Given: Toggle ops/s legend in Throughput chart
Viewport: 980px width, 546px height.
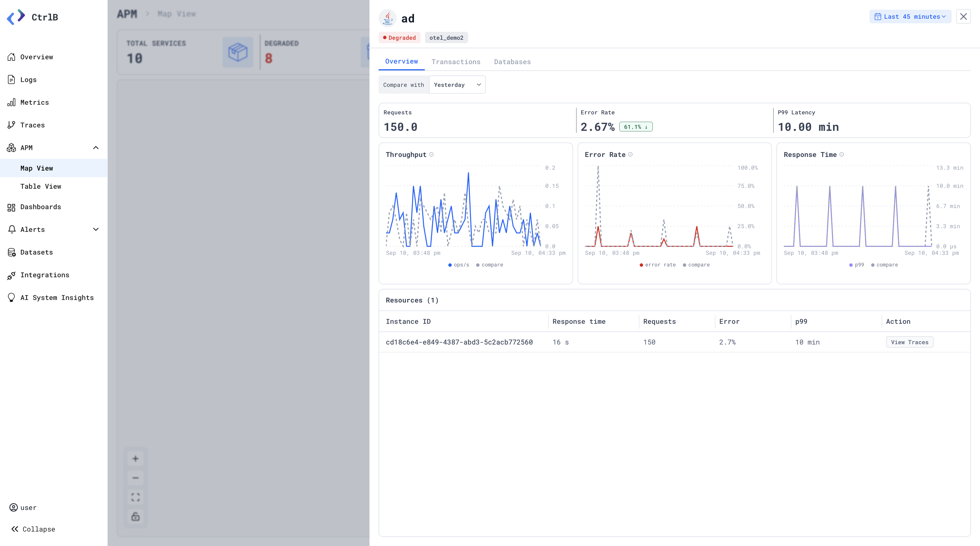Looking at the screenshot, I should pyautogui.click(x=459, y=264).
